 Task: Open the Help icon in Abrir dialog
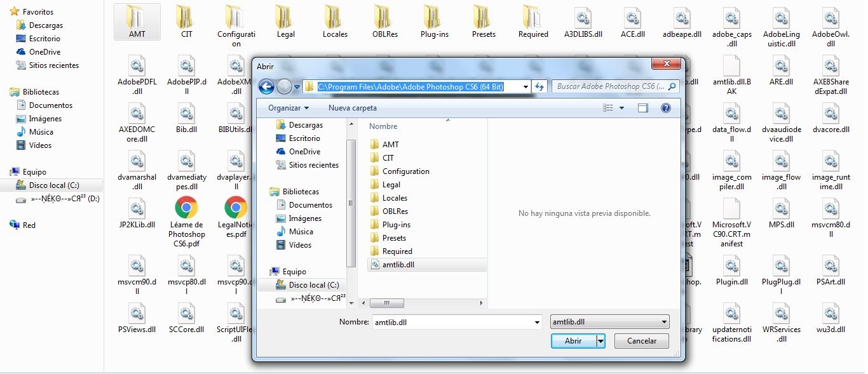click(x=666, y=108)
